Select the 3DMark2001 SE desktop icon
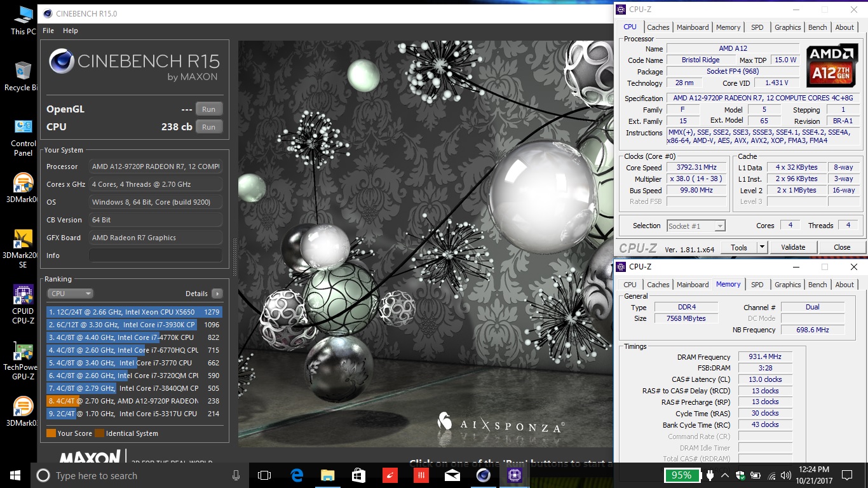Image resolution: width=868 pixels, height=488 pixels. [23, 248]
